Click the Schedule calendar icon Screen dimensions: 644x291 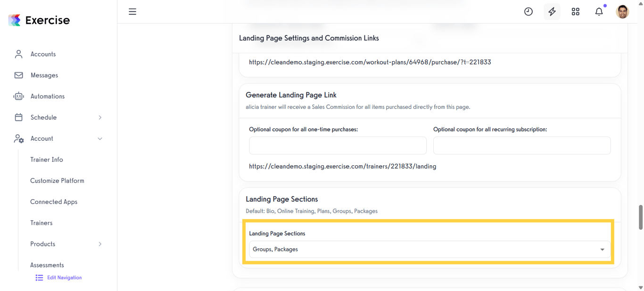pyautogui.click(x=18, y=117)
